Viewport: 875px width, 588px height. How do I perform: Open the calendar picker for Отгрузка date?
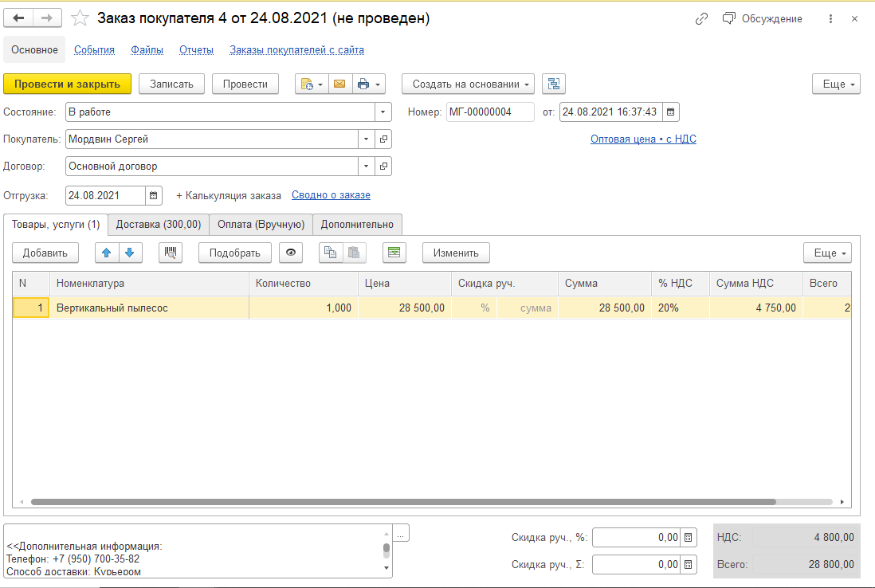coord(155,195)
